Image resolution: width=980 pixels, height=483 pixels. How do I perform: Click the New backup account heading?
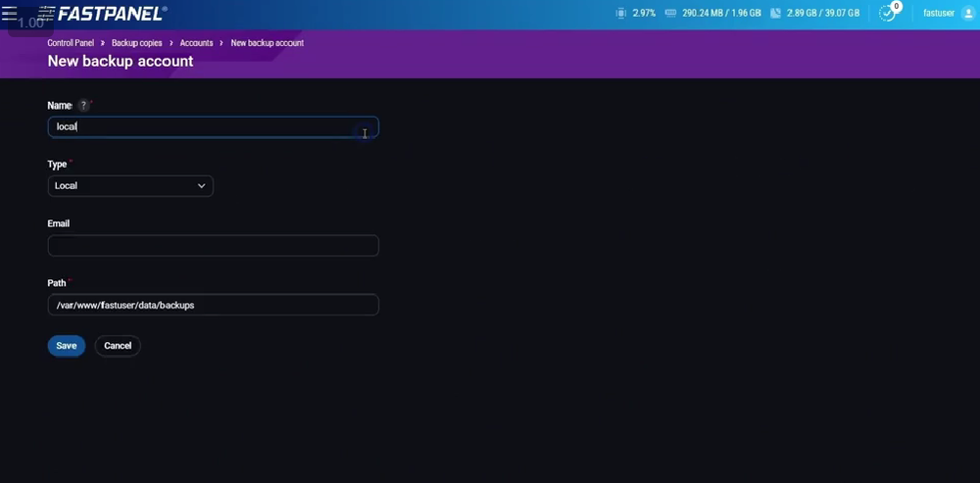tap(121, 62)
